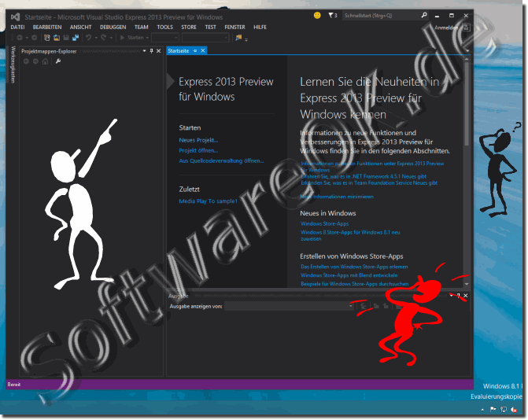Click the Projektmappen-Explorer home icon

coord(45,61)
